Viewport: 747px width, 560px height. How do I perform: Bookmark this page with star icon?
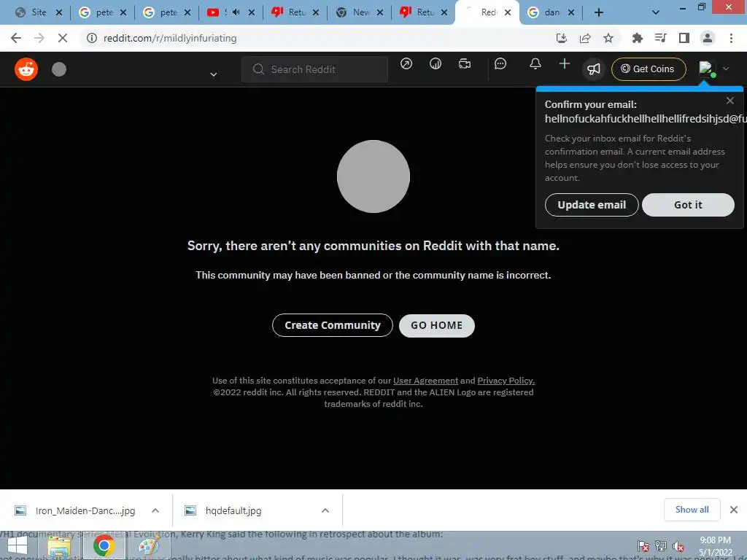(x=608, y=38)
